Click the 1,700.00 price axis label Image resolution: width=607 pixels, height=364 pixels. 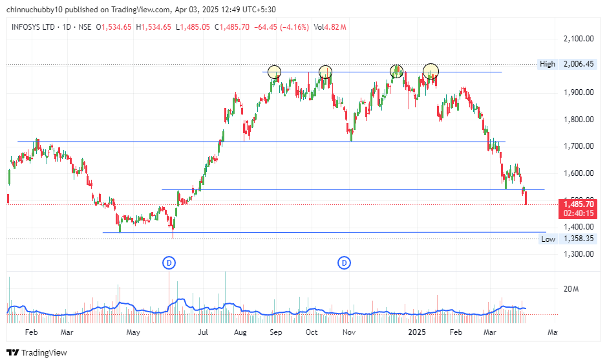point(579,146)
